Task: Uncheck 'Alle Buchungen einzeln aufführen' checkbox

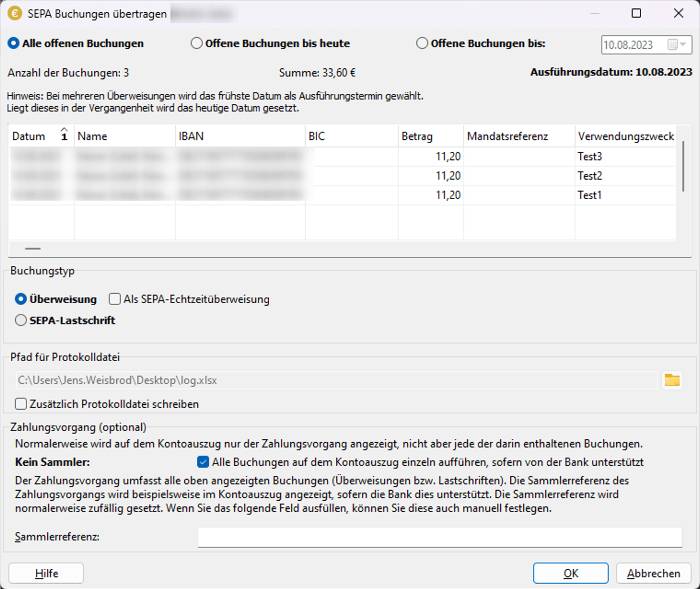Action: pos(203,462)
